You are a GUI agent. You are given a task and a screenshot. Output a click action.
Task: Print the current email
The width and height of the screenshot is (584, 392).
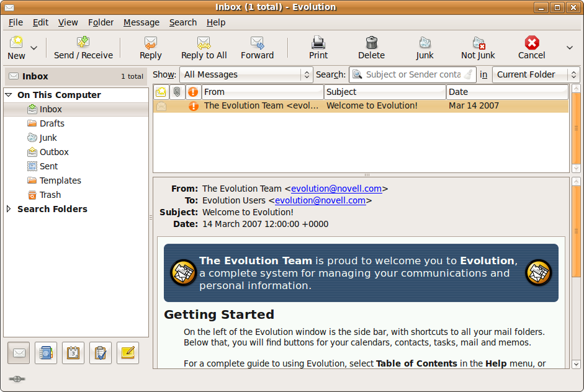318,43
